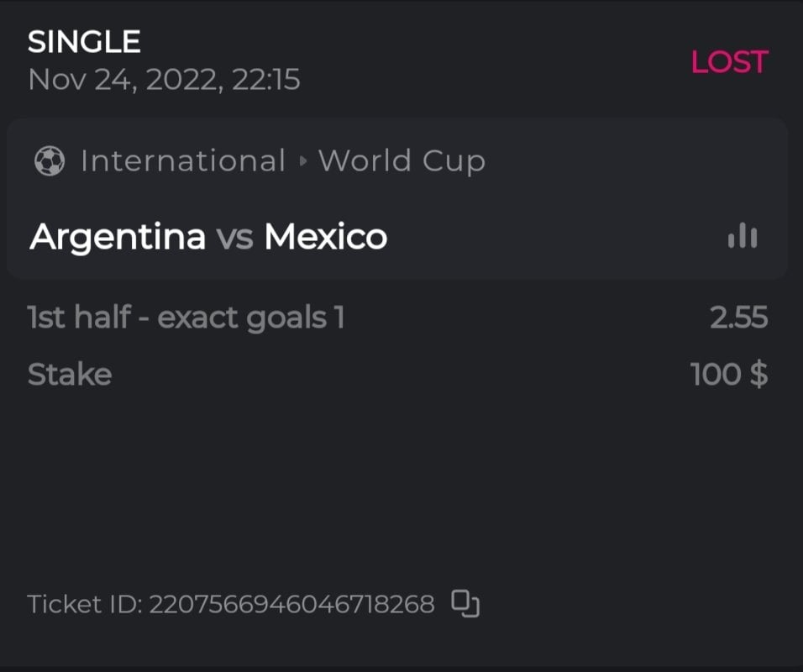
Task: Click the 'vs' text between teams
Action: [x=235, y=239]
